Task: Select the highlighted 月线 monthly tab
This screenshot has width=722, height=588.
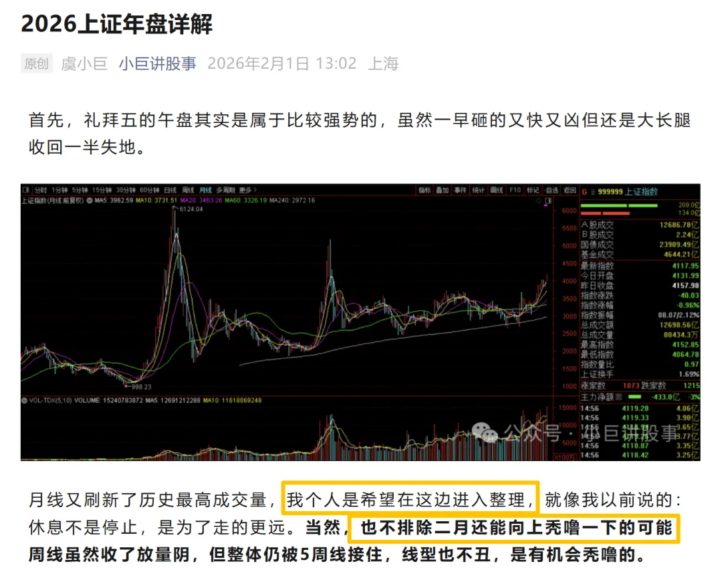Action: [x=205, y=190]
